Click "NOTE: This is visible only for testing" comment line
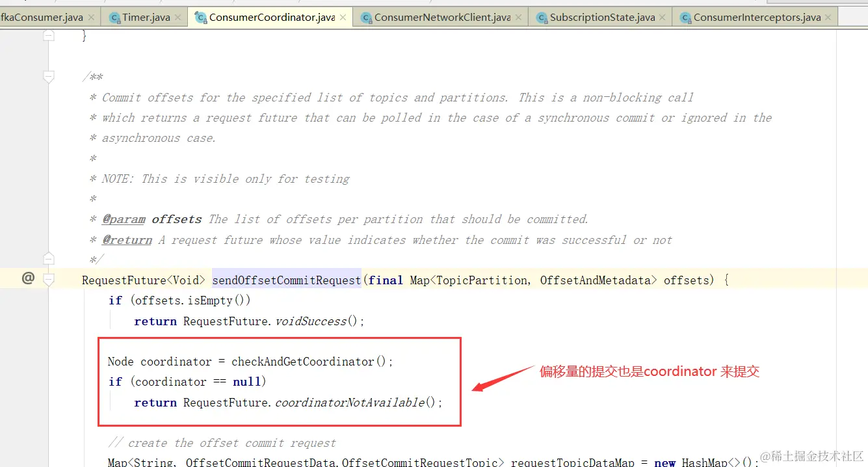The width and height of the screenshot is (868, 467). point(226,179)
